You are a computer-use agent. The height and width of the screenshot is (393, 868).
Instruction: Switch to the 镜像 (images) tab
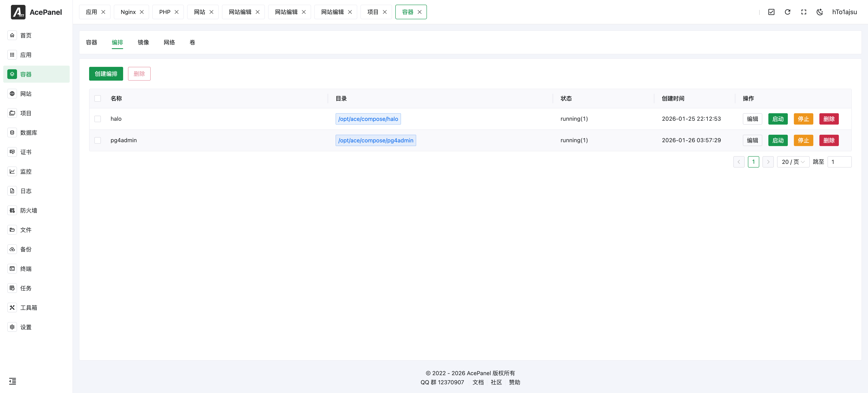point(143,43)
